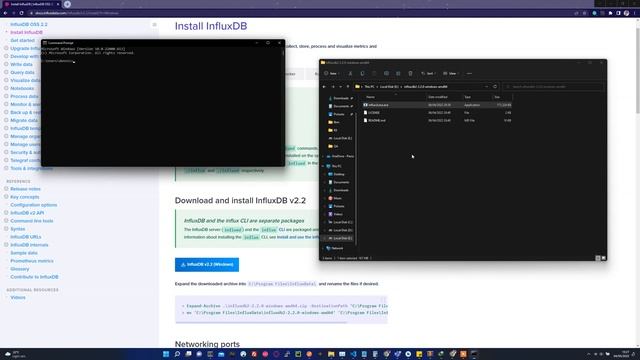Image resolution: width=640 pixels, height=360 pixels.
Task: Expand the InfluxDB v2 API sidebar section
Action: click(x=6, y=213)
